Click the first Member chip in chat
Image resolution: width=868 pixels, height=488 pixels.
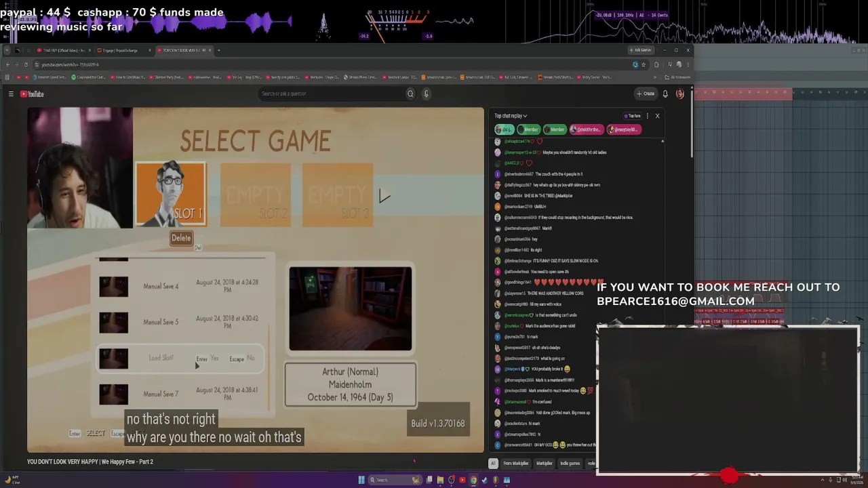click(x=530, y=129)
